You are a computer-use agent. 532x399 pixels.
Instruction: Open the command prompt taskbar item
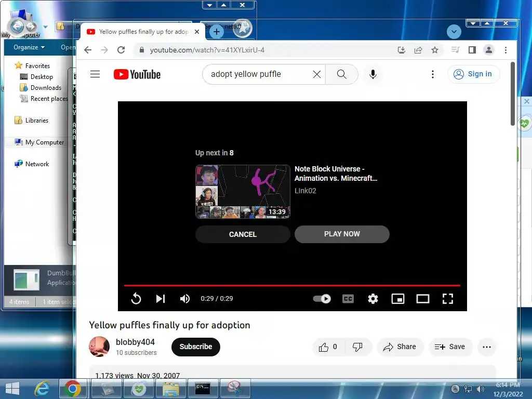203,389
